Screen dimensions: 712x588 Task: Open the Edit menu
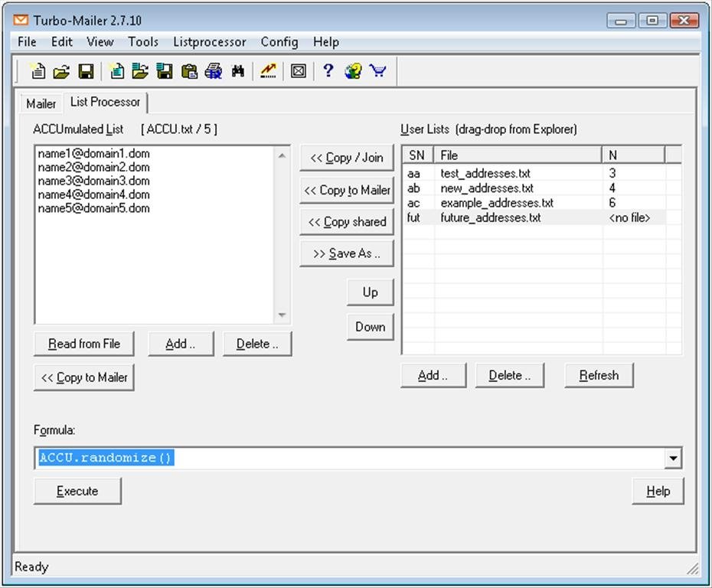click(x=62, y=42)
